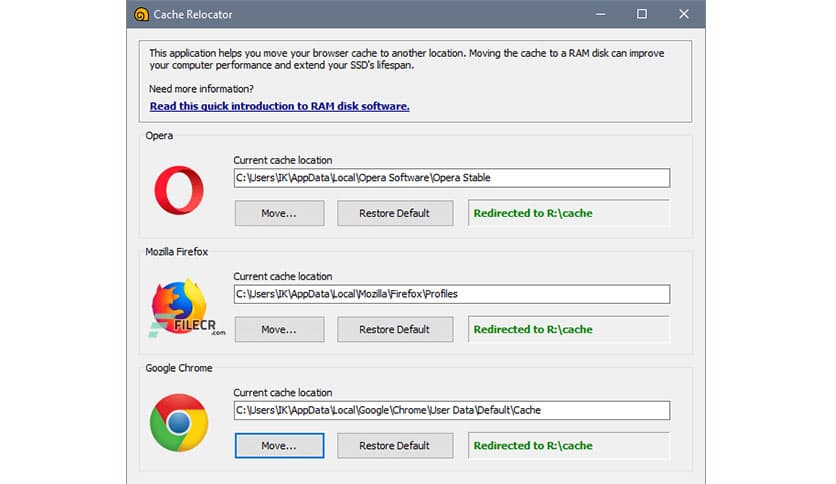Click 'Current cache location' label under Mozilla Firefox

[283, 277]
